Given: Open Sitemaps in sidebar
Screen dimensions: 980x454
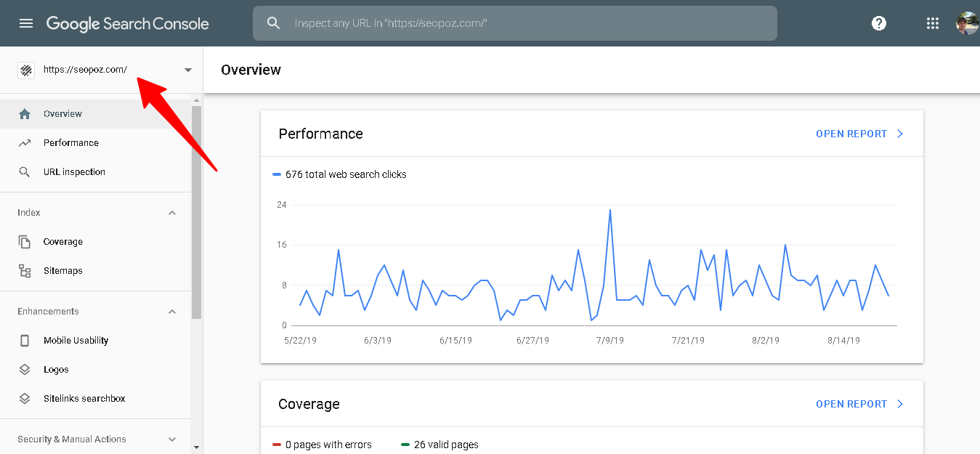Looking at the screenshot, I should pyautogui.click(x=95, y=271).
